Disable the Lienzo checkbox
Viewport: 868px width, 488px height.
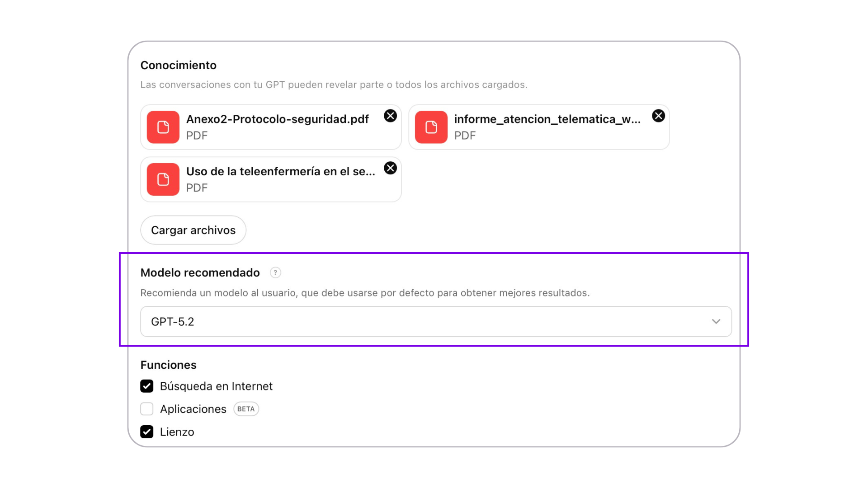pos(147,432)
